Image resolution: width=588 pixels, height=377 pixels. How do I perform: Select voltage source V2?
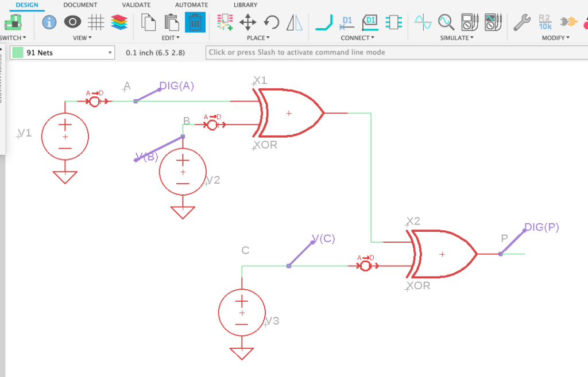(183, 172)
